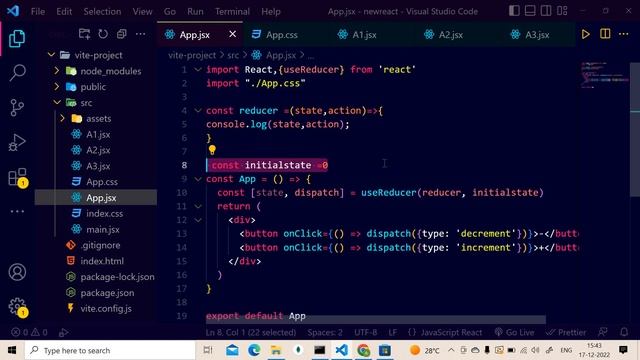The image size is (640, 360).
Task: Click the feedback icon in status bar
Action: (603, 332)
